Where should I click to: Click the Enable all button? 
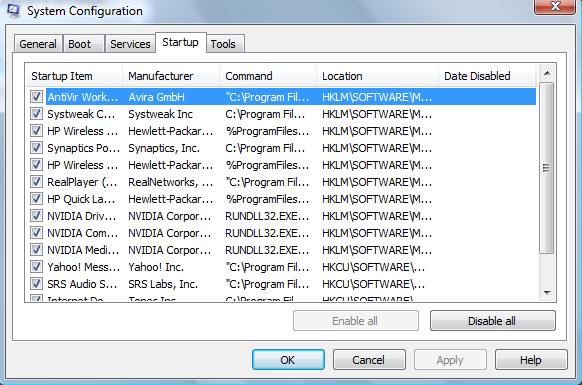pyautogui.click(x=356, y=321)
